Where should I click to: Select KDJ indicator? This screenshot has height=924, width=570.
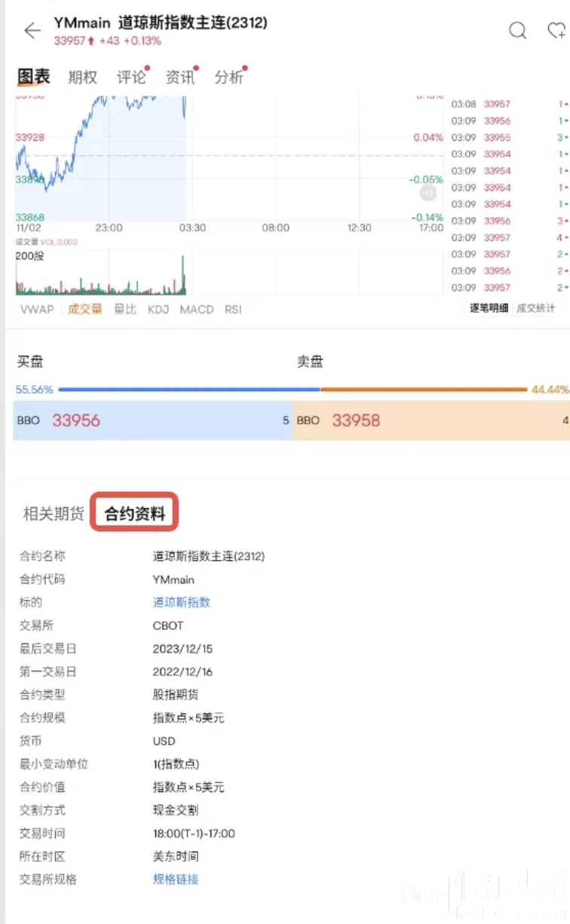[158, 309]
